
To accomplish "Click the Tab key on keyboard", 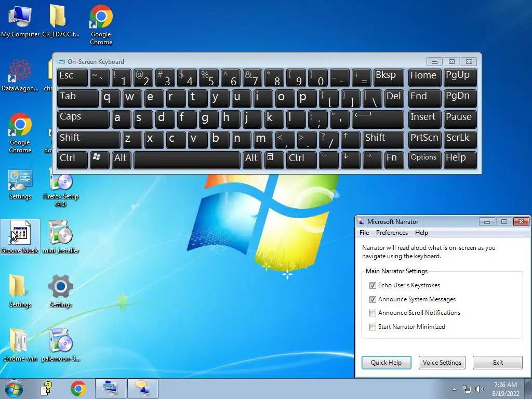I will pos(78,98).
